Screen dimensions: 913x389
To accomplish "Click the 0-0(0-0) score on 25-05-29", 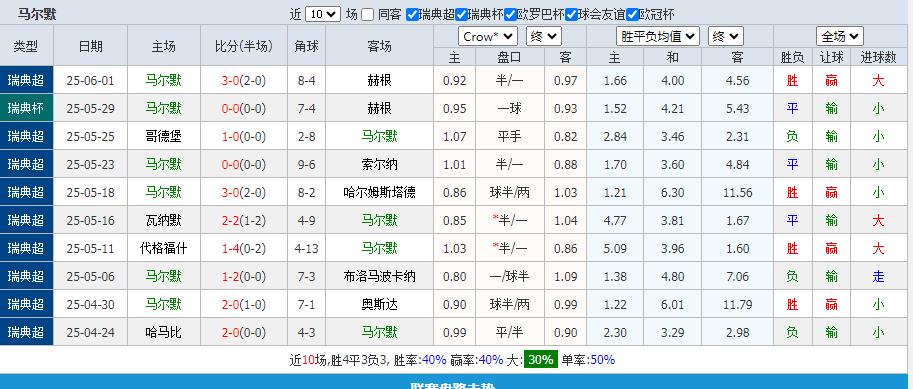I will coord(243,108).
